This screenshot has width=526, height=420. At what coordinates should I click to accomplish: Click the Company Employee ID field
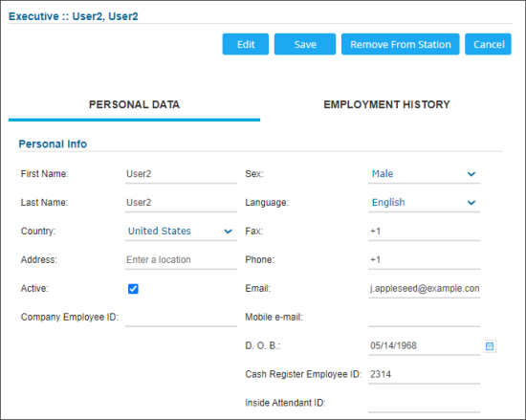point(181,317)
